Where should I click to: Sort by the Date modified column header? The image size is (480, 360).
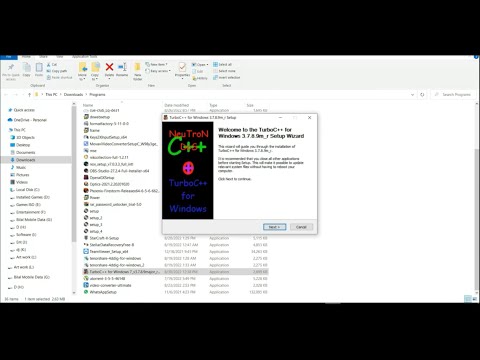click(176, 105)
